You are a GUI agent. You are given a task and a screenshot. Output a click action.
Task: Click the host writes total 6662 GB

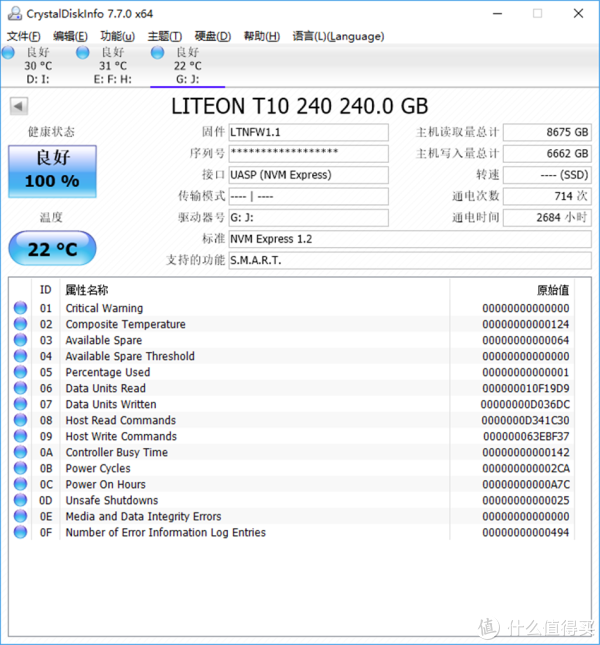click(547, 153)
